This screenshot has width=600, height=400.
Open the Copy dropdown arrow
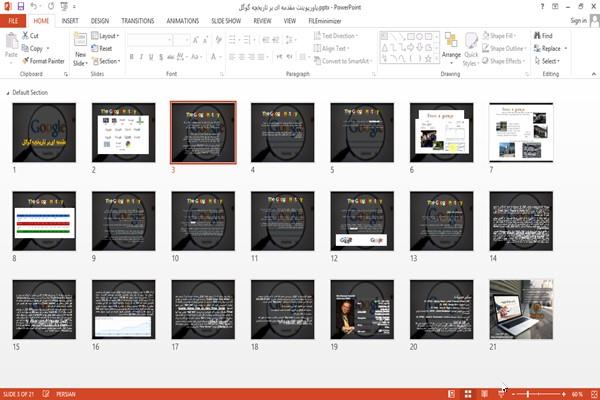click(48, 48)
